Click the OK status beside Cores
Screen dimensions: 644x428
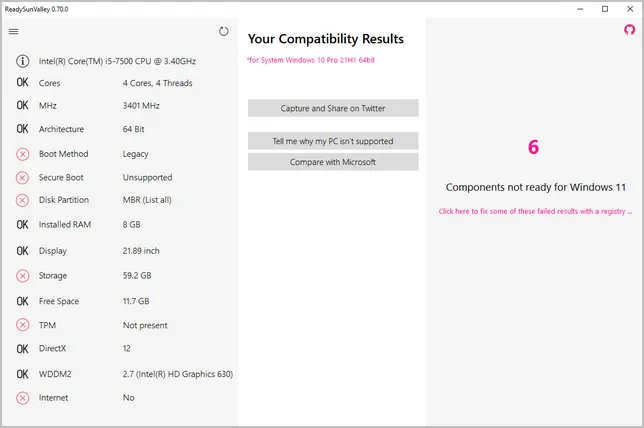coord(22,83)
